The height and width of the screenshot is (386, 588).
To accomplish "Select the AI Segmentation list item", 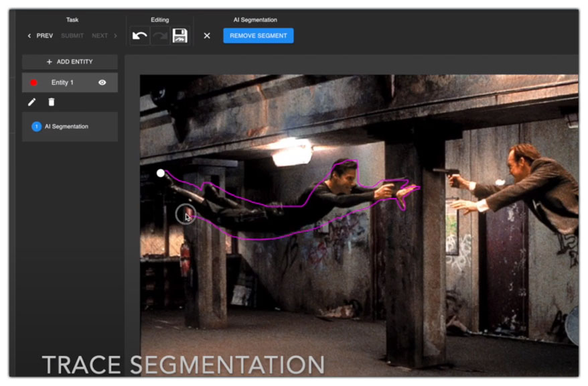I will click(66, 126).
